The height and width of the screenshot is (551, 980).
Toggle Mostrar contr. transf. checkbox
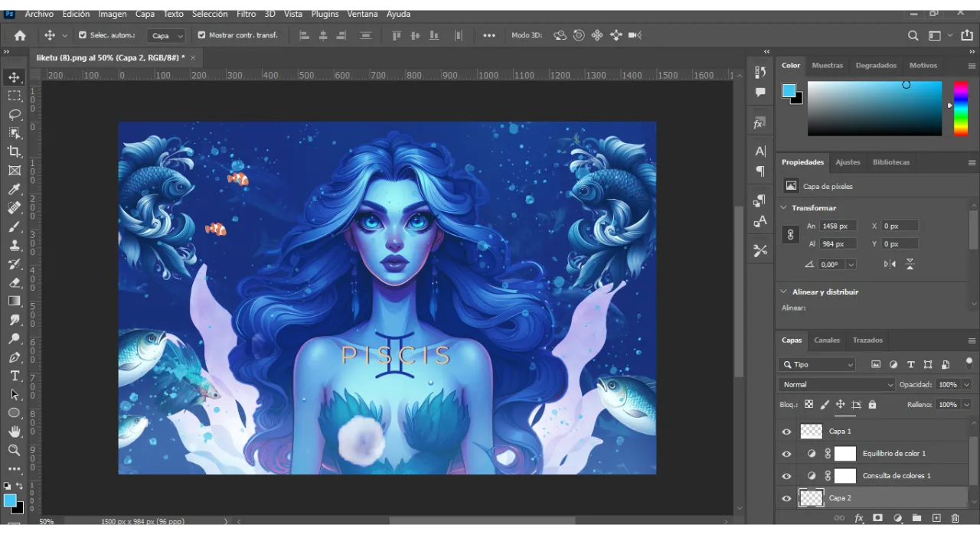coord(201,35)
